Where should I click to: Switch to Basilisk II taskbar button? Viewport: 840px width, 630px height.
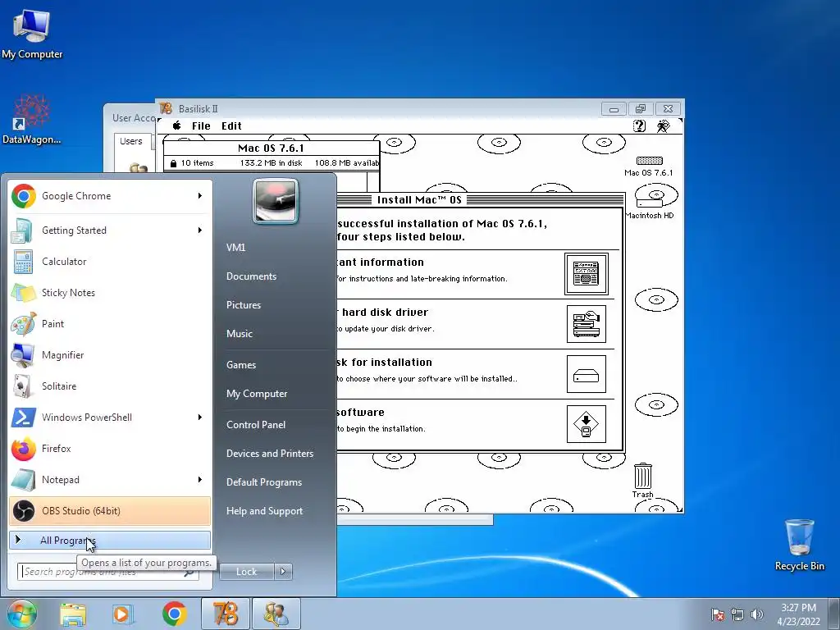click(x=226, y=614)
